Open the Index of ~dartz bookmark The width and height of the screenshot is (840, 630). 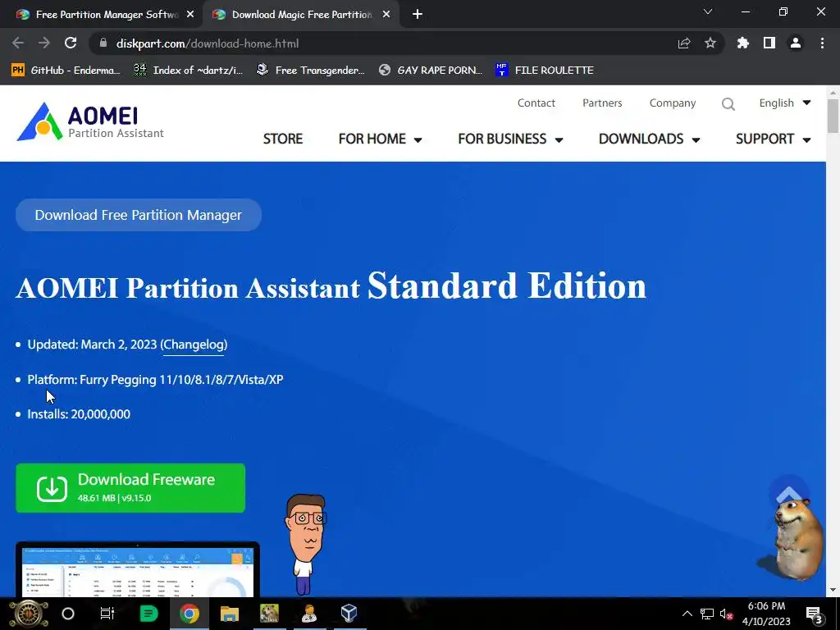click(189, 71)
